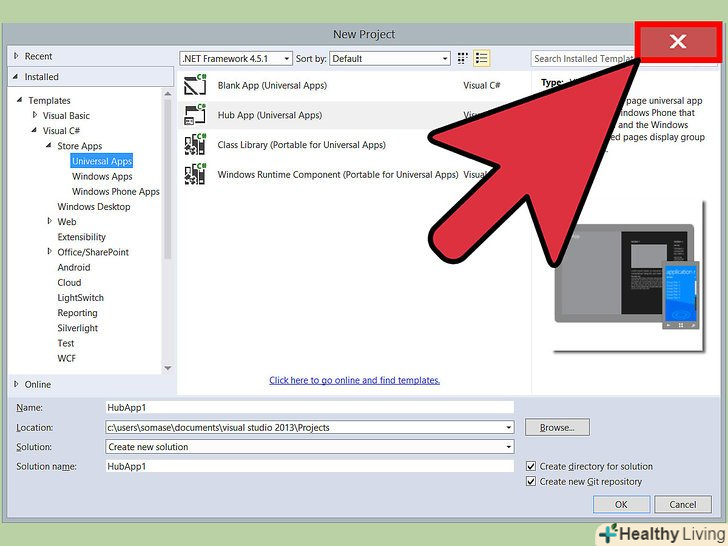This screenshot has height=546, width=728.
Task: Close the New Project dialog
Action: click(x=677, y=42)
